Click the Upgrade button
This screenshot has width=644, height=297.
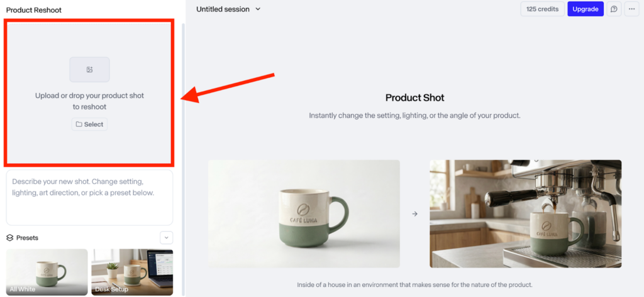pyautogui.click(x=586, y=9)
